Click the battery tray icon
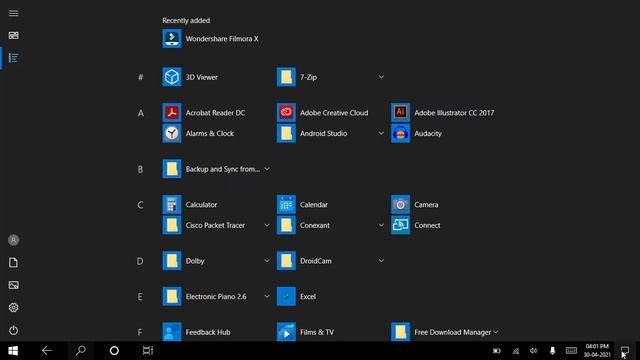 (x=497, y=351)
